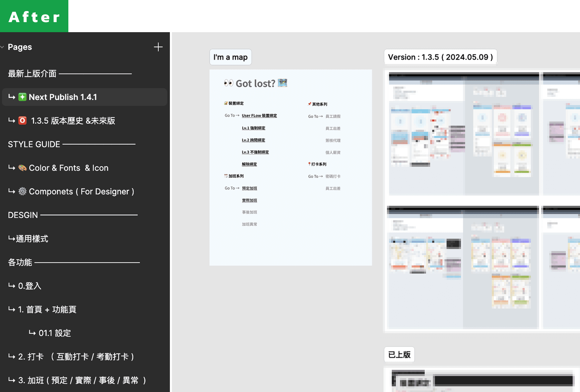Click 加班異常 text in map
This screenshot has width=580, height=392.
[250, 224]
